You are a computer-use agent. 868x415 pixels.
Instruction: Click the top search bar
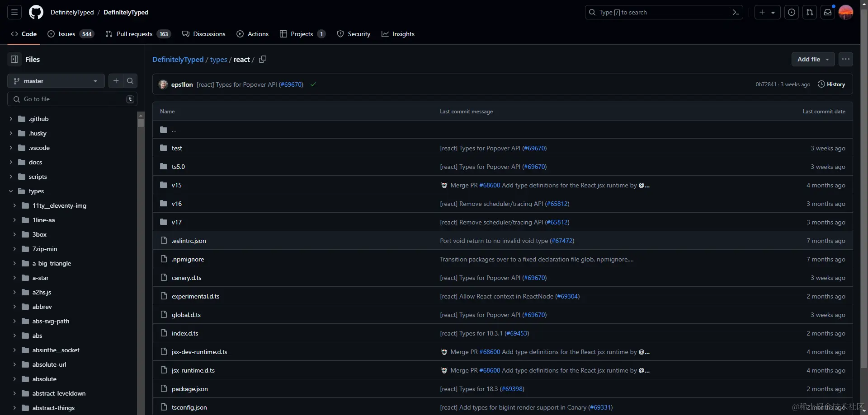pos(664,12)
